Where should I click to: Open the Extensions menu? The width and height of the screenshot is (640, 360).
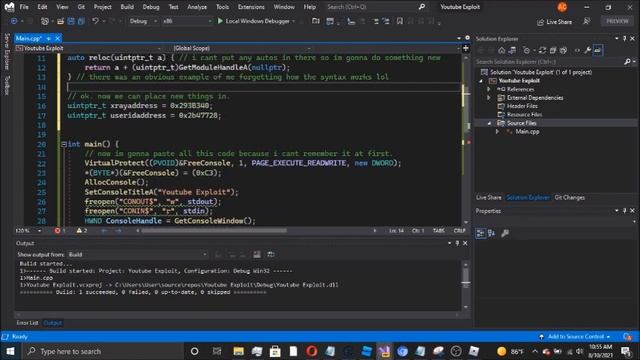pyautogui.click(x=251, y=7)
